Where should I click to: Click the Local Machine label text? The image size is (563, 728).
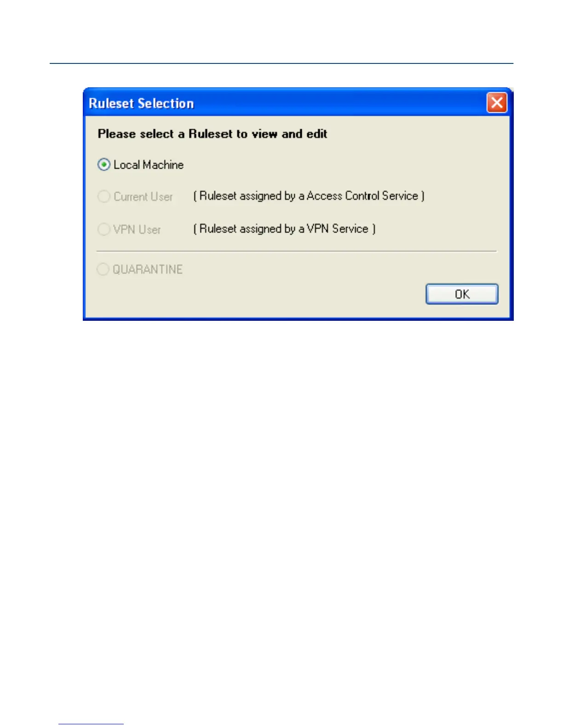click(149, 165)
